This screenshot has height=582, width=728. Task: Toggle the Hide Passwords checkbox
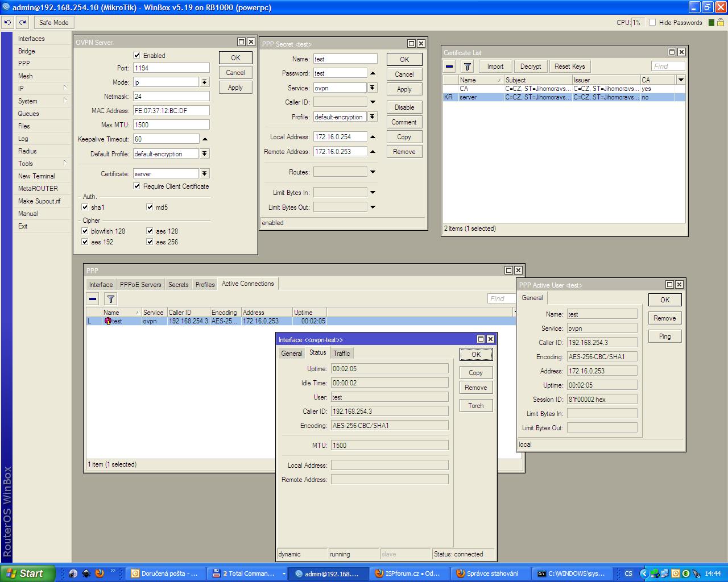(652, 22)
